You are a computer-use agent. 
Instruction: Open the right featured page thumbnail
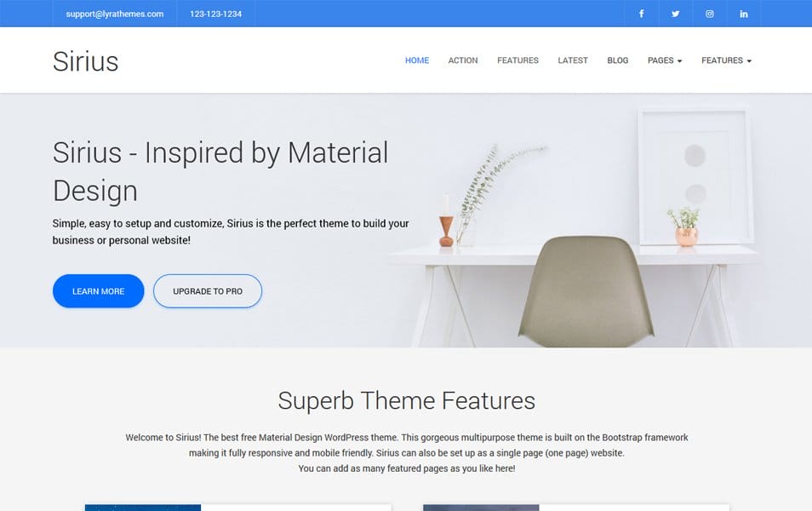click(481, 508)
